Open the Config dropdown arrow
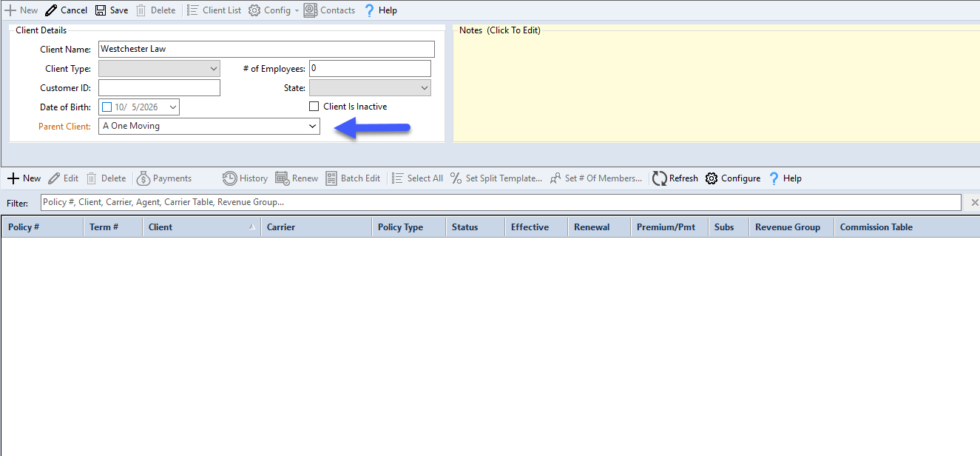980x456 pixels. click(297, 11)
